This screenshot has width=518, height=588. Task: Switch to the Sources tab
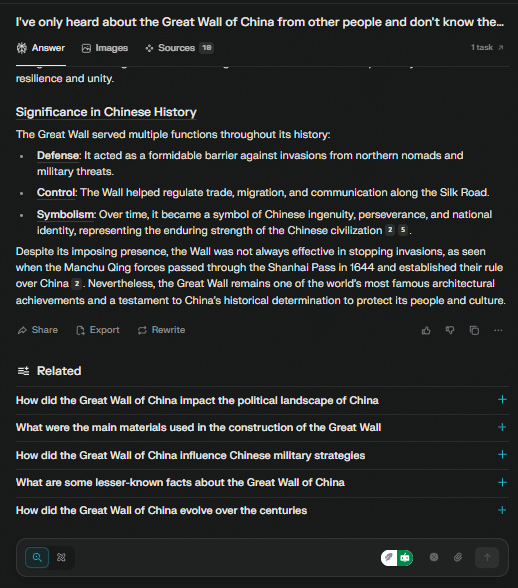pos(179,48)
